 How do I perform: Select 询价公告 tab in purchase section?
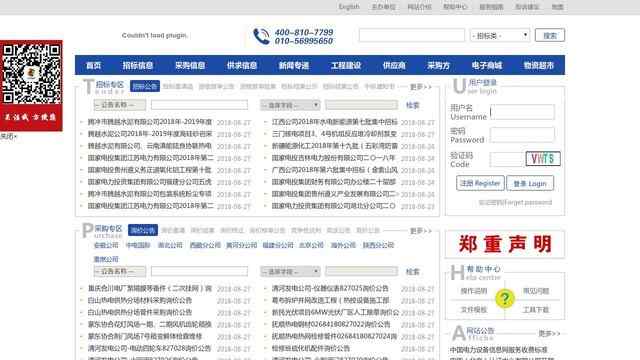[143, 230]
